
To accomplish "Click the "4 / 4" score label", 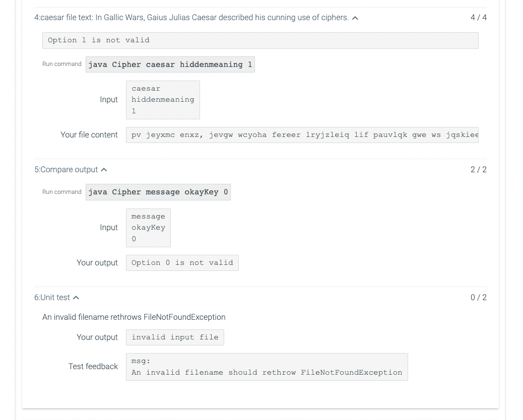I will point(479,17).
